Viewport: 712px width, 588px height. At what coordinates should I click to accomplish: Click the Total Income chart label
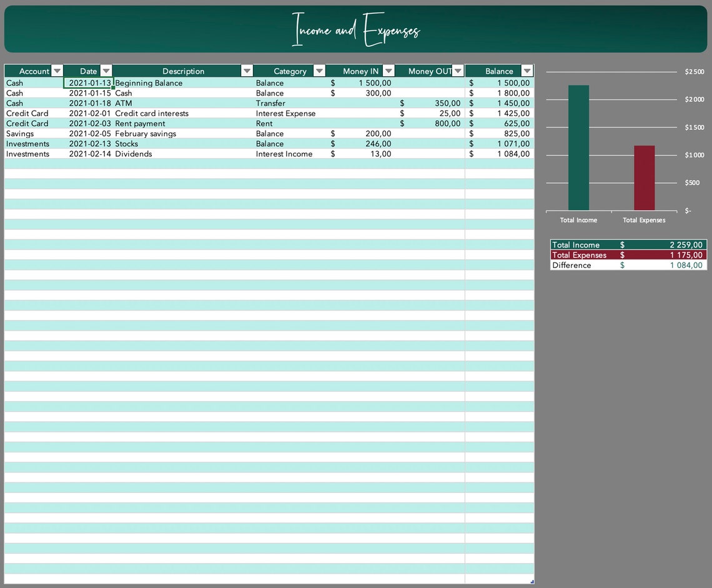[578, 220]
